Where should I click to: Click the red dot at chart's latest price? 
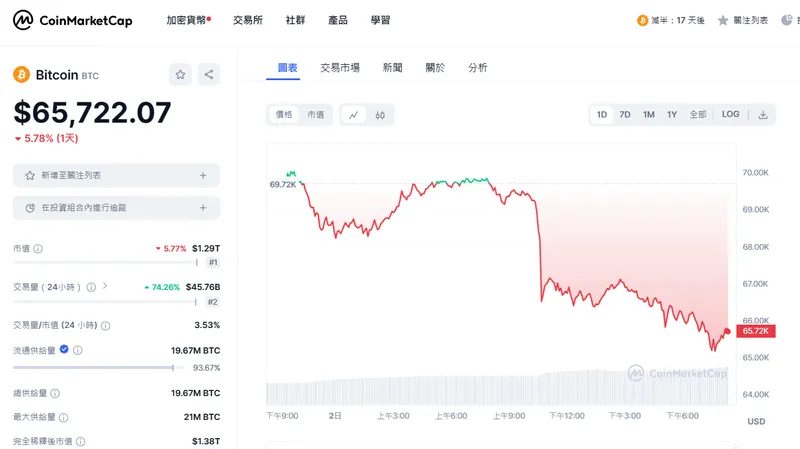(728, 332)
